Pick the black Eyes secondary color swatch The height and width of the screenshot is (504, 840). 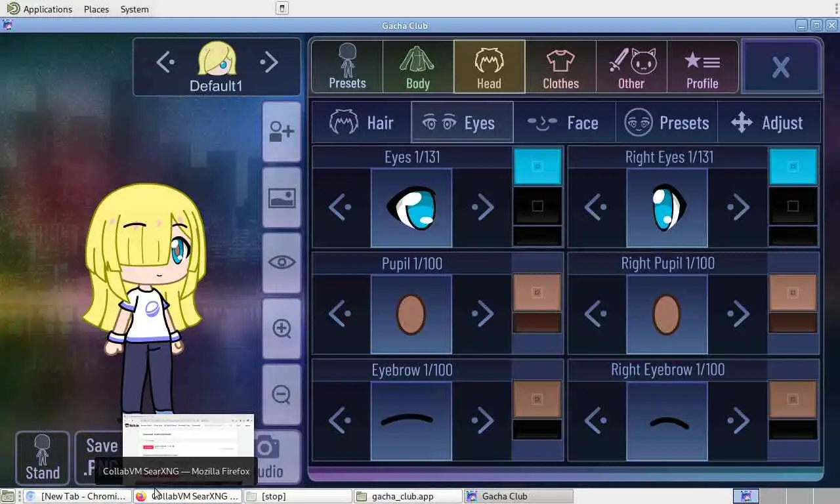point(537,206)
